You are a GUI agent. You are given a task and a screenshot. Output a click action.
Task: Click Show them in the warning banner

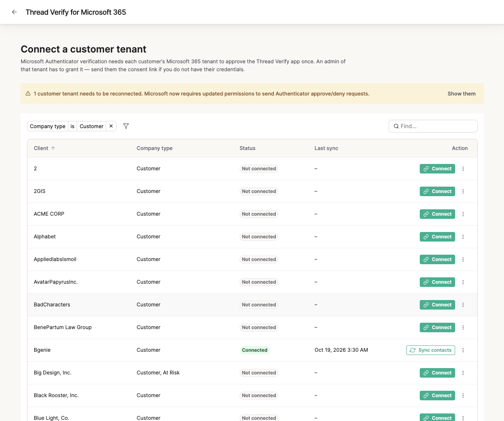point(461,94)
